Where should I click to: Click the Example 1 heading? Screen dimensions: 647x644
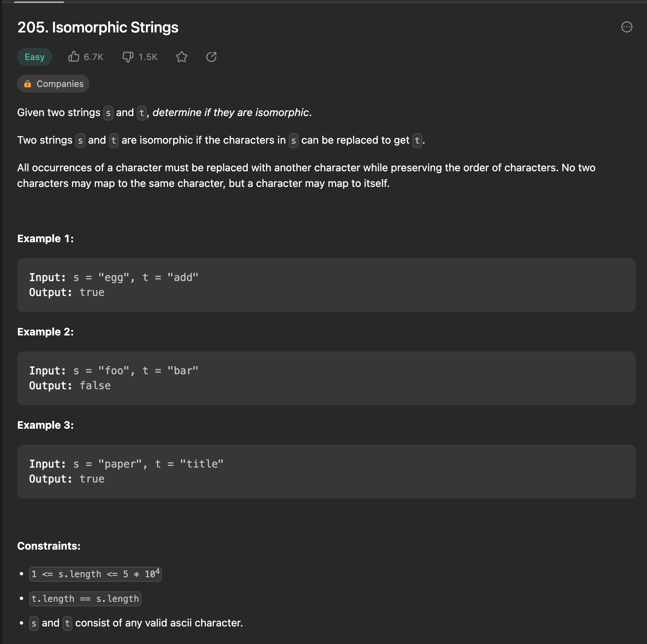(x=46, y=238)
